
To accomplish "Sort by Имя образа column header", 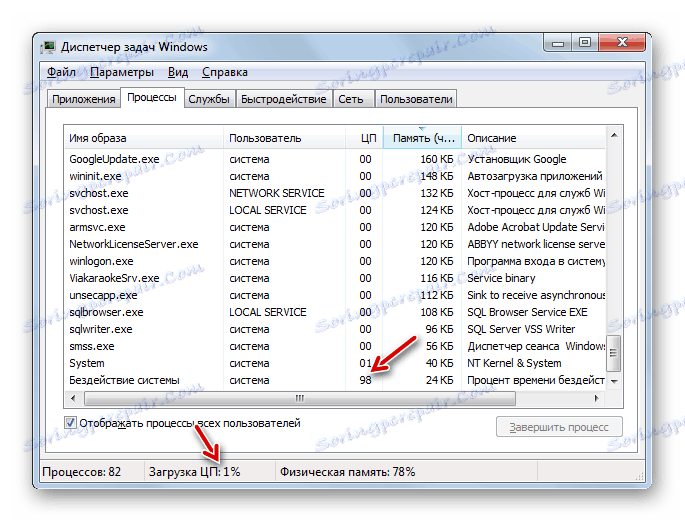I will tap(144, 138).
